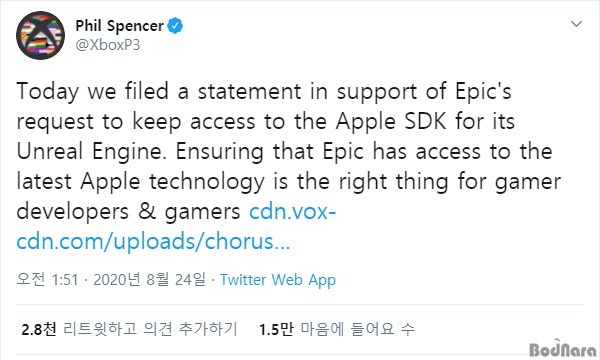This screenshot has height=360, width=600.
Task: Click the BodNara watermark logo
Action: (x=562, y=349)
